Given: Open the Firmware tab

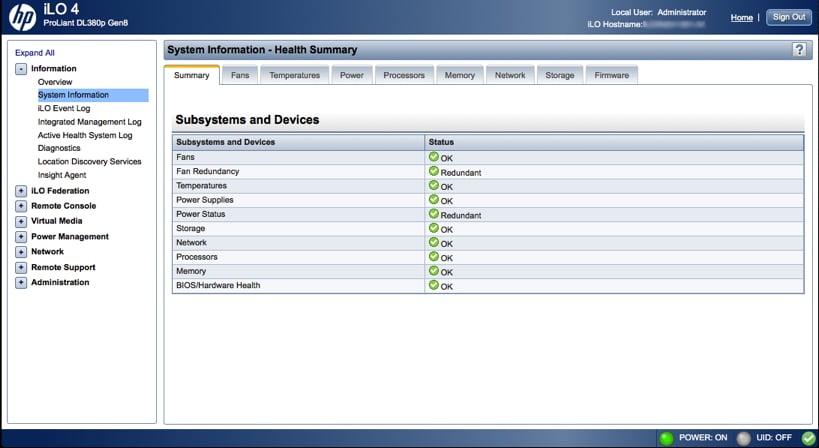Looking at the screenshot, I should pyautogui.click(x=612, y=75).
